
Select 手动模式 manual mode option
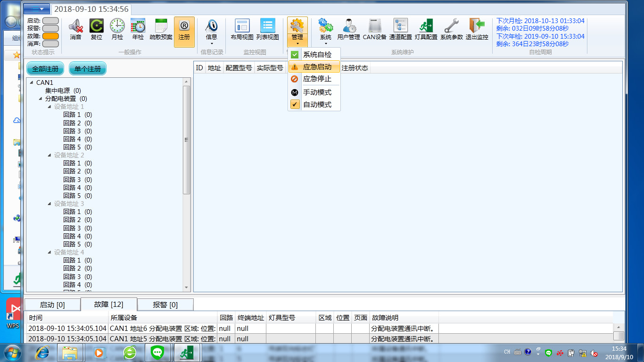[317, 92]
